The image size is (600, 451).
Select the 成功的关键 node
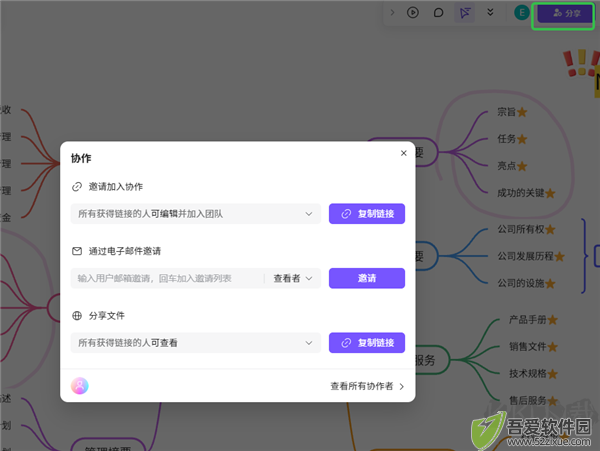(x=521, y=193)
